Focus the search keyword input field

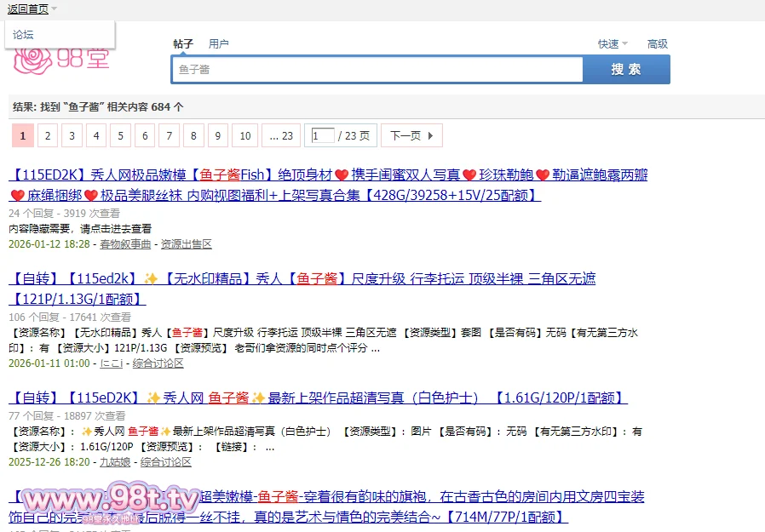coord(377,70)
